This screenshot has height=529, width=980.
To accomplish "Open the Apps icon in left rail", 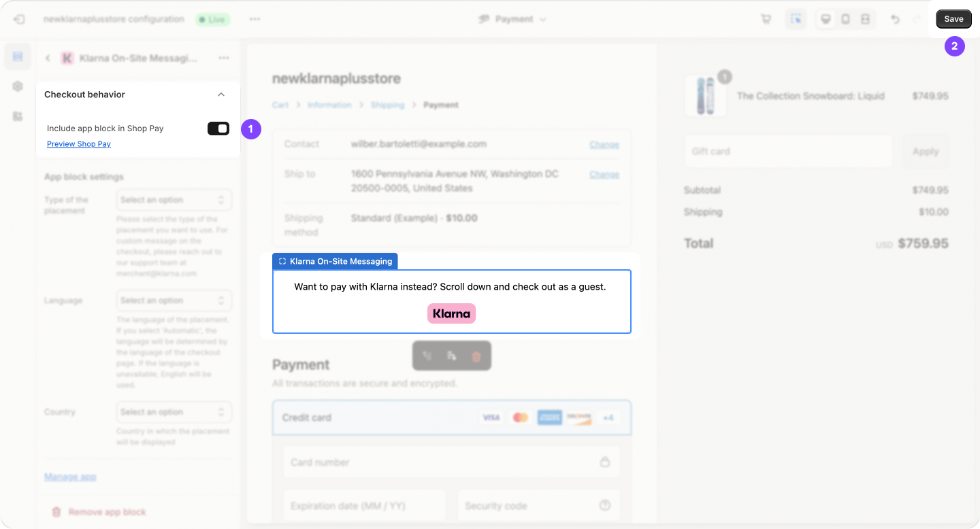I will pyautogui.click(x=18, y=116).
